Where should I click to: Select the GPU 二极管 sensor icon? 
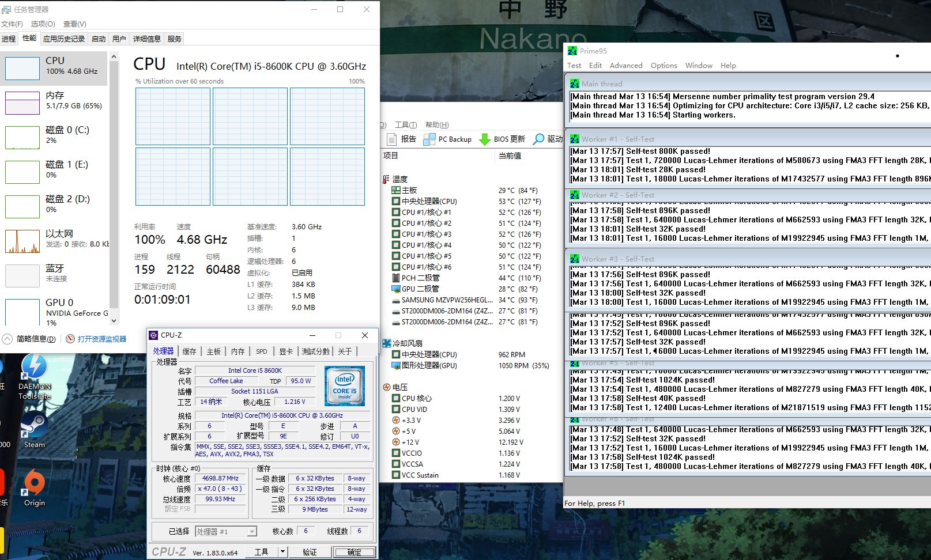point(396,289)
